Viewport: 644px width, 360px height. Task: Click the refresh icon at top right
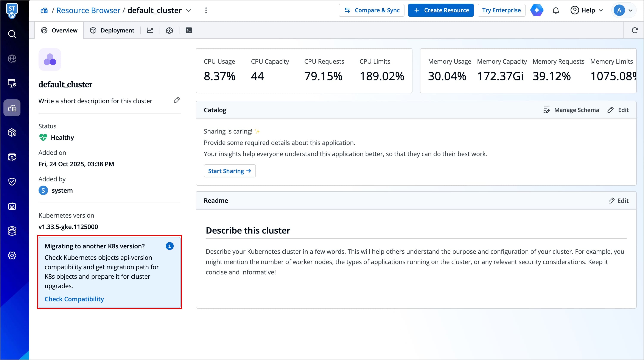635,31
